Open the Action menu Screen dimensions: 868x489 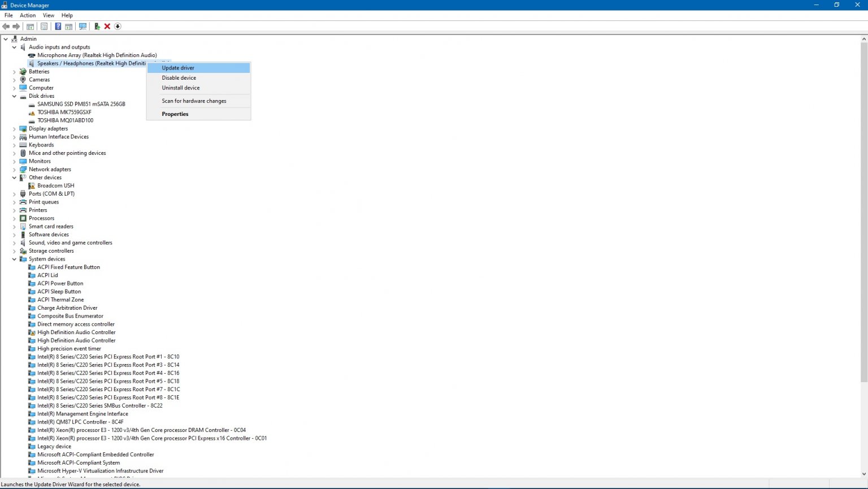click(28, 15)
